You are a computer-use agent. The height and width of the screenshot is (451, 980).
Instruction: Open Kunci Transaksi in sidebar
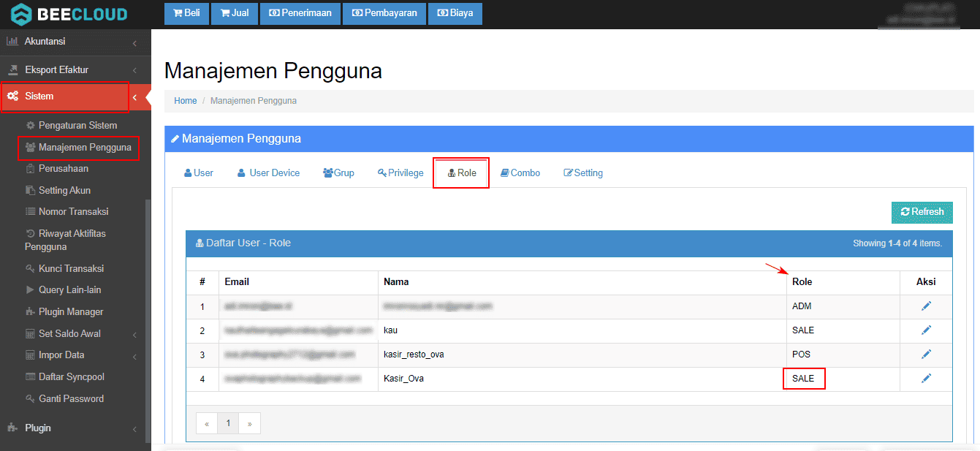(70, 268)
